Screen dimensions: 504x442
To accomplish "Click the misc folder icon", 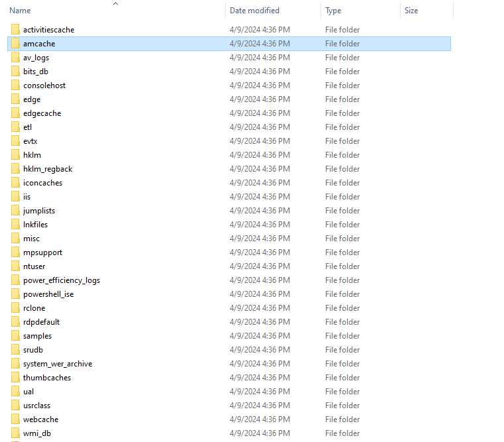I will (15, 239).
